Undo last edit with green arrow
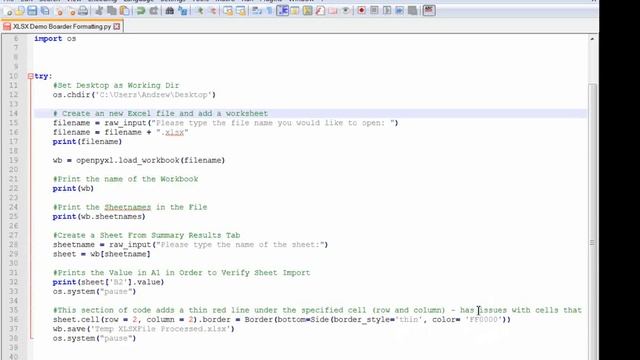This screenshot has width=640, height=360. (x=141, y=11)
